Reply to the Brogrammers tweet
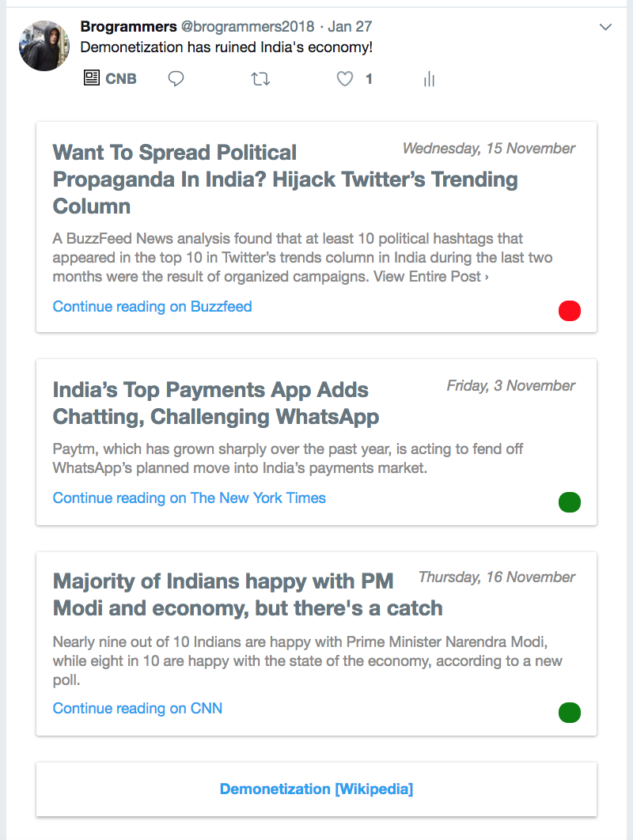The image size is (633, 840). [176, 79]
